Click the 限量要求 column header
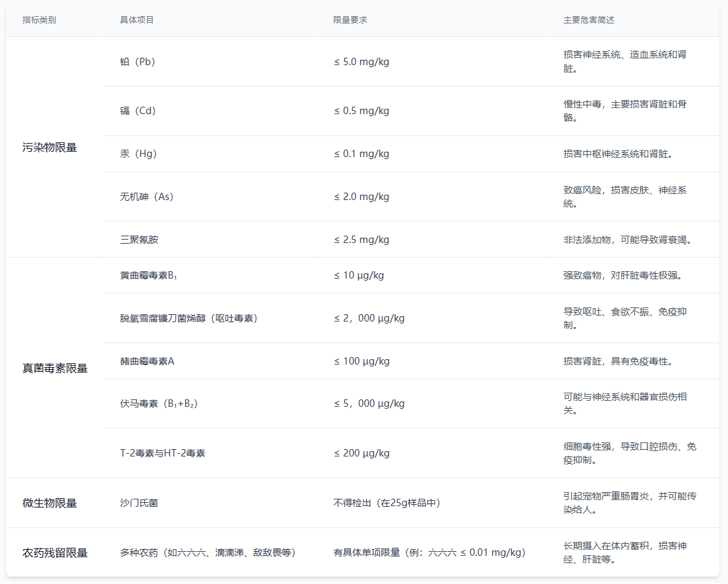 click(350, 20)
